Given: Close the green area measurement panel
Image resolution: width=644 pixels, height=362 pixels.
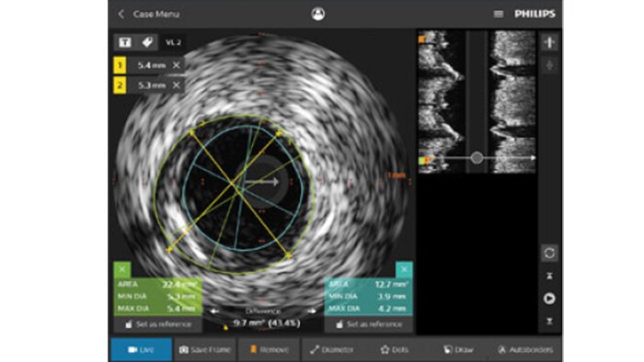Looking at the screenshot, I should tap(122, 270).
